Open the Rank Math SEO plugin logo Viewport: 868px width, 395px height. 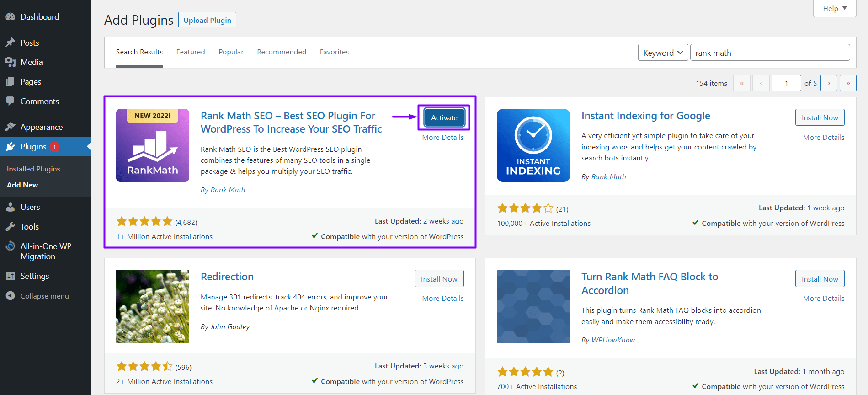(x=153, y=145)
